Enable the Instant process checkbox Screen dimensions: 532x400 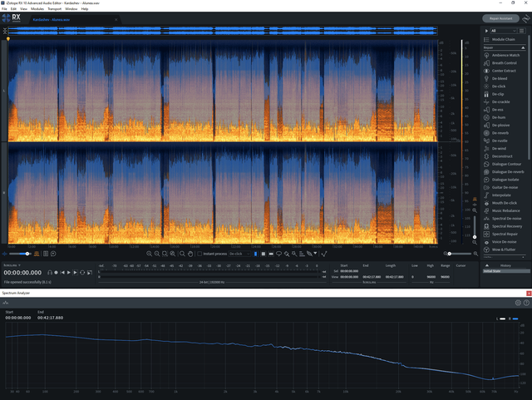pos(199,254)
